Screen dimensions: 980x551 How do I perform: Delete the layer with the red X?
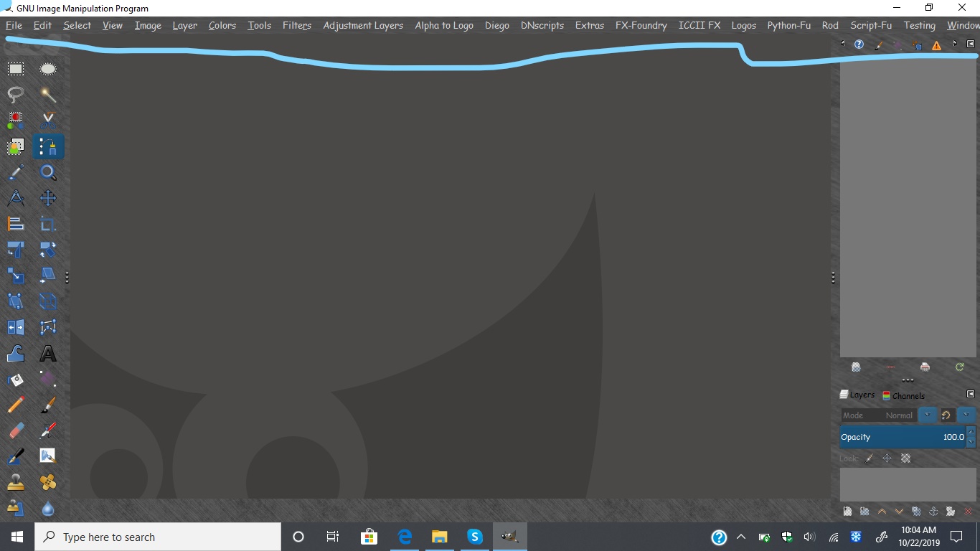(x=968, y=511)
